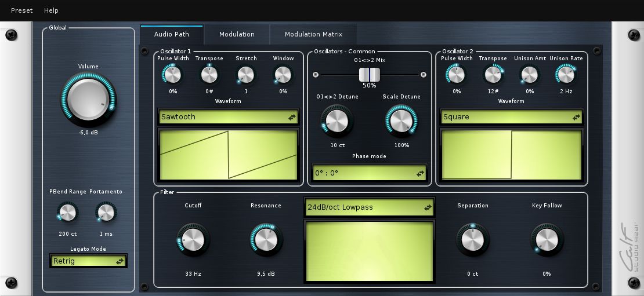644x296 pixels.
Task: Click the Filter Resonance knob
Action: 266,239
